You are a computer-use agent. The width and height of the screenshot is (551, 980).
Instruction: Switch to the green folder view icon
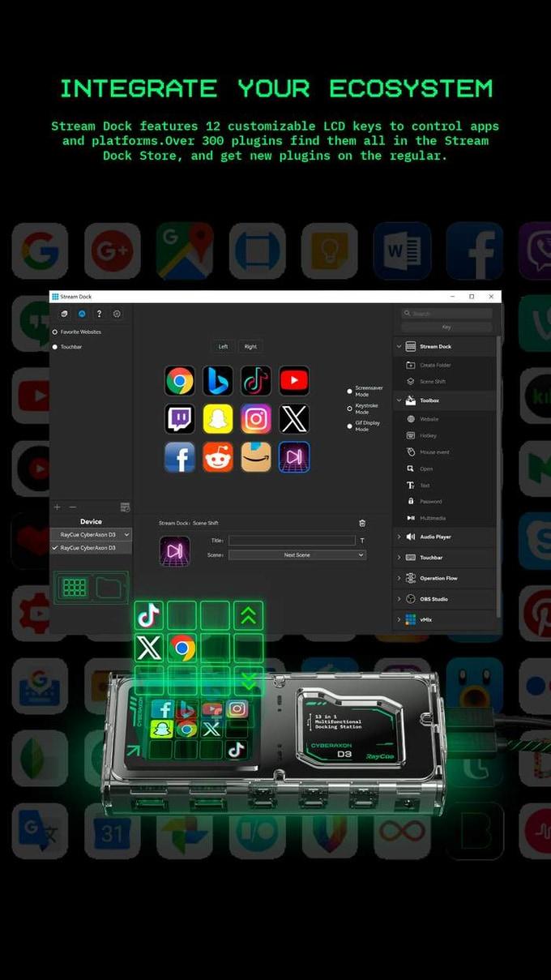coord(108,587)
